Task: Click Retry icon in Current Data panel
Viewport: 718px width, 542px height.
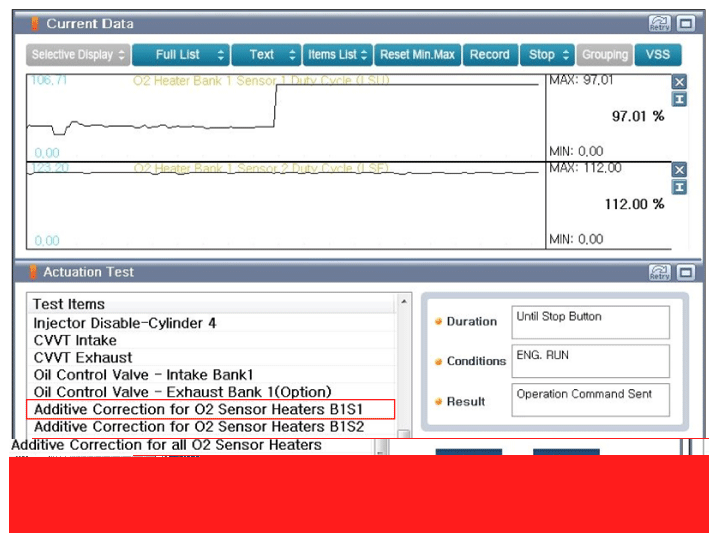Action: (x=659, y=23)
